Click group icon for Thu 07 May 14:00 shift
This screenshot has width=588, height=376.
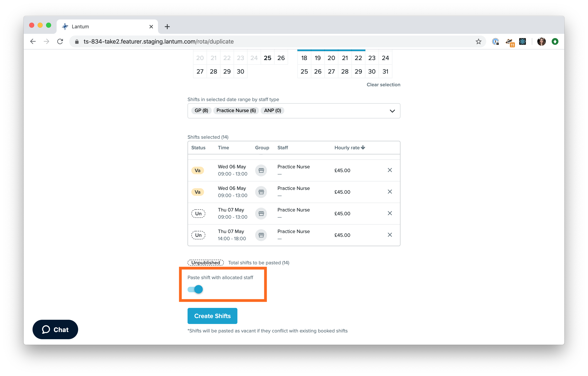261,235
